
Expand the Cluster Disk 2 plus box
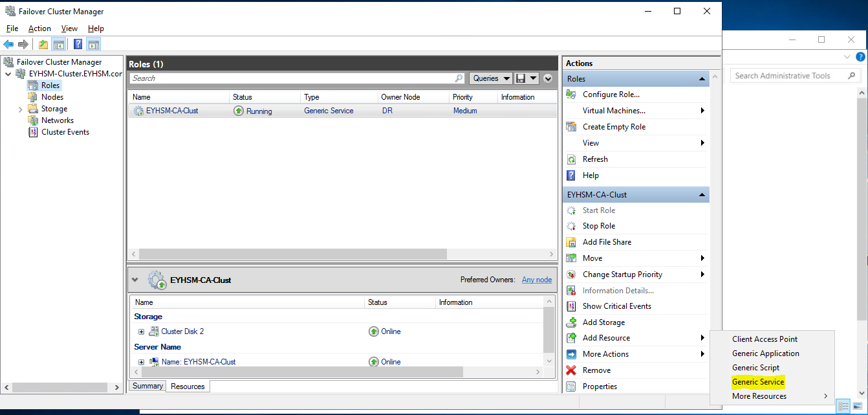[141, 331]
